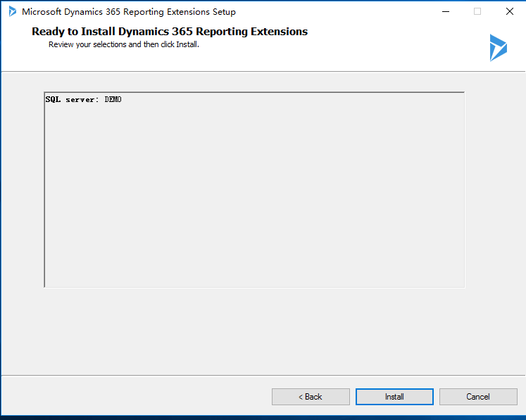Minimize the setup window
The image size is (526, 420).
(446, 11)
